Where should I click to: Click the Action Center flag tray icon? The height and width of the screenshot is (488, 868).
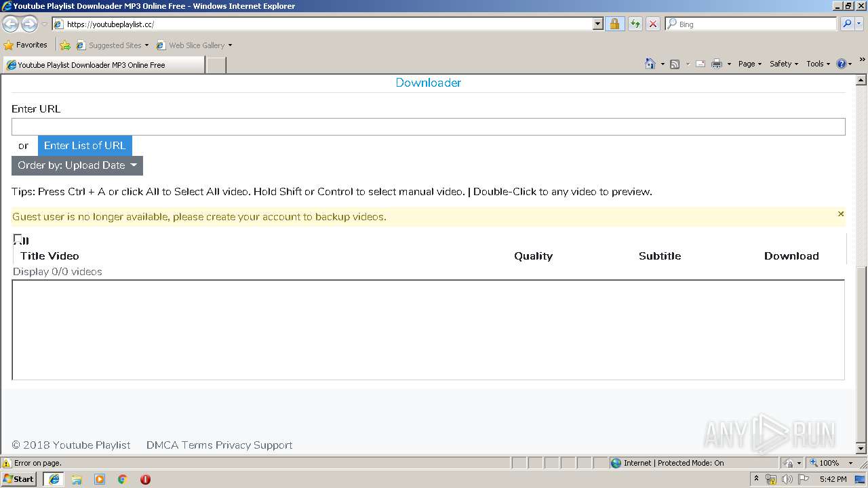pos(804,479)
